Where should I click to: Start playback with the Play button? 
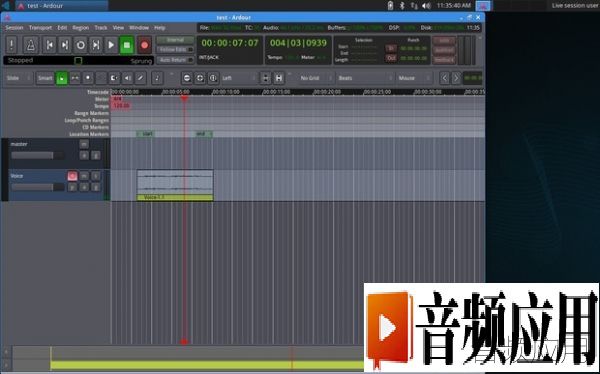pyautogui.click(x=111, y=45)
